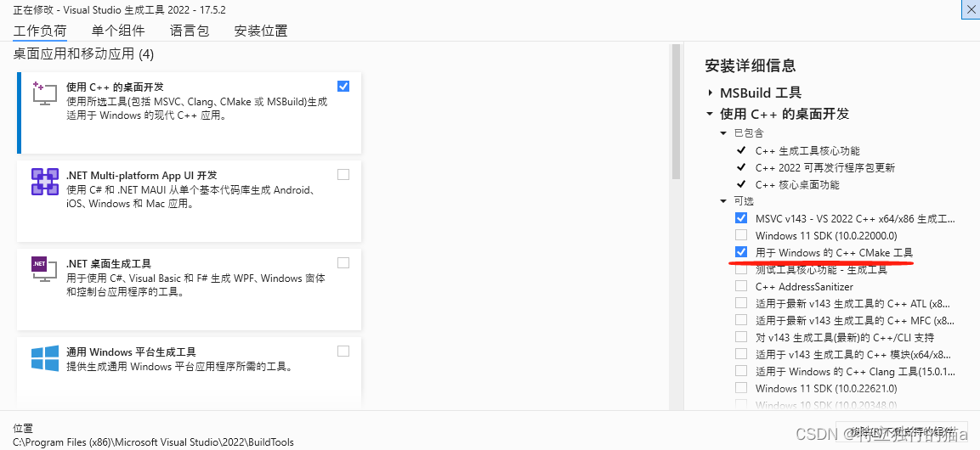The image size is (980, 450).
Task: Check the C++ AddressSanitizer checkbox
Action: [741, 286]
